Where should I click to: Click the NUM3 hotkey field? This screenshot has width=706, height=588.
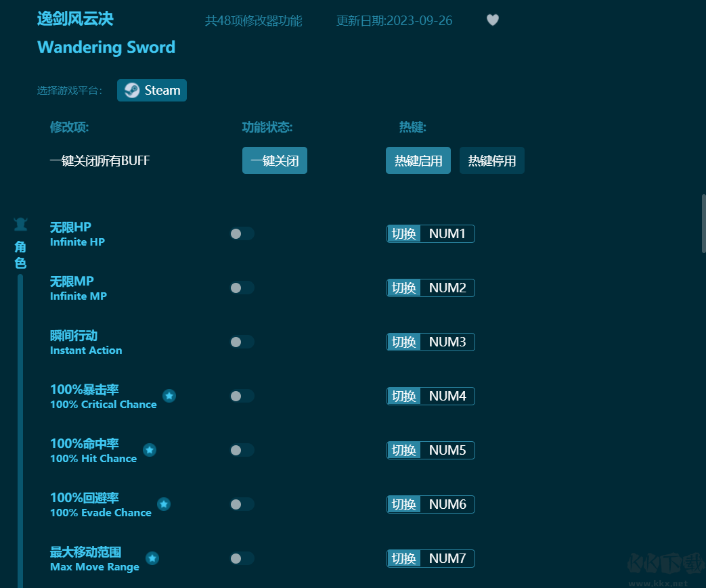(447, 342)
